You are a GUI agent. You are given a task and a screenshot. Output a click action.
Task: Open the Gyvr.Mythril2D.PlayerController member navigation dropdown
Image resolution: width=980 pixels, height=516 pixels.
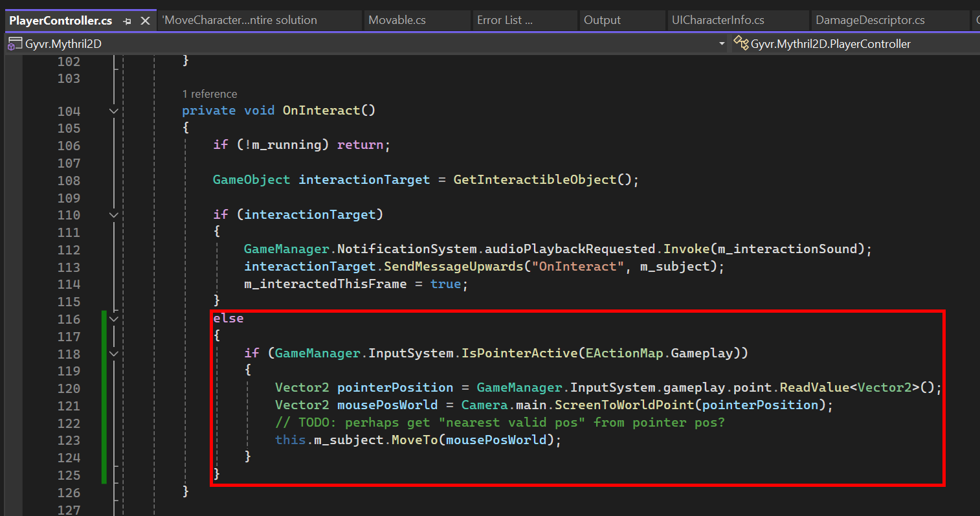[835, 43]
